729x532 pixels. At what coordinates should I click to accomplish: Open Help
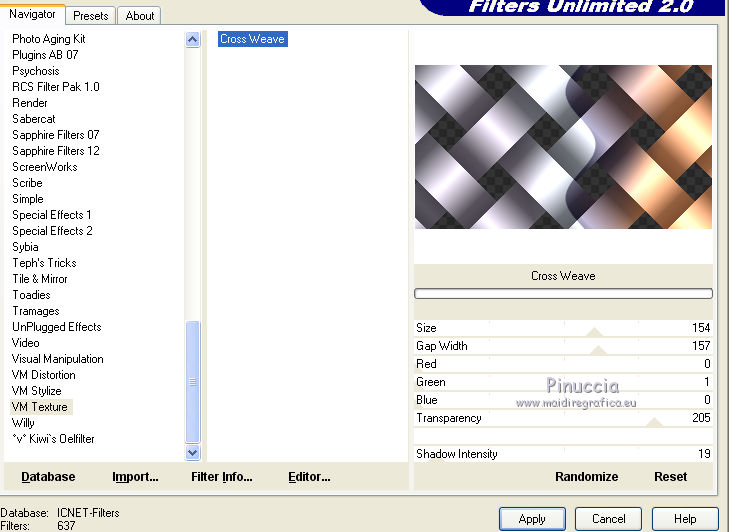685,519
